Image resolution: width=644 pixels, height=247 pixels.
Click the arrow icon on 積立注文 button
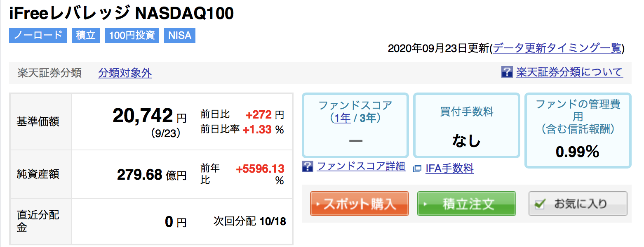point(425,204)
